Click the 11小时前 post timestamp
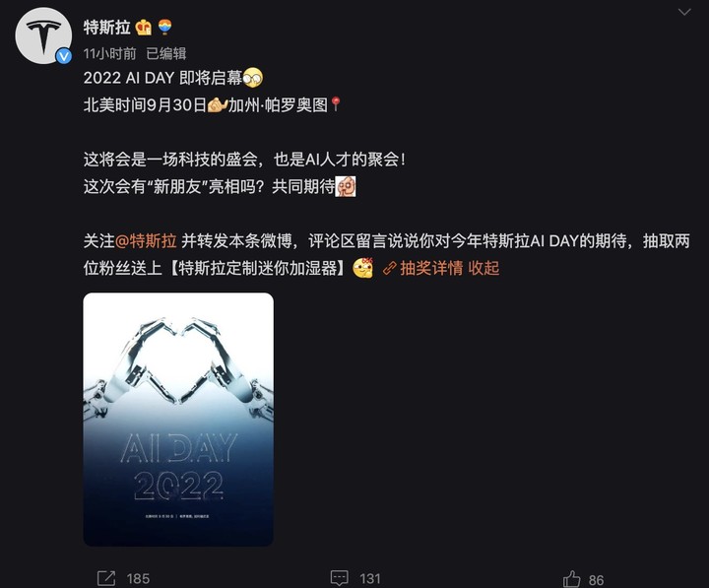Screen dimensions: 709x588 click(109, 54)
